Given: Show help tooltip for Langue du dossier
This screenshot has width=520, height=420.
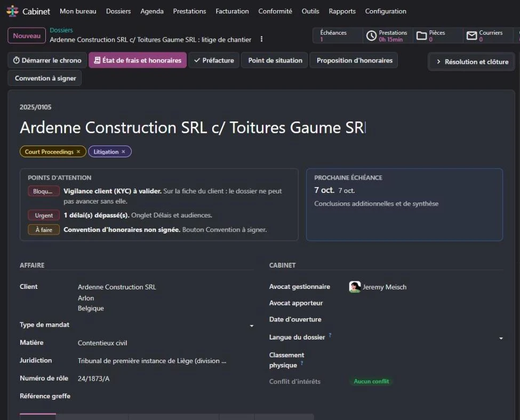Looking at the screenshot, I should 330,335.
